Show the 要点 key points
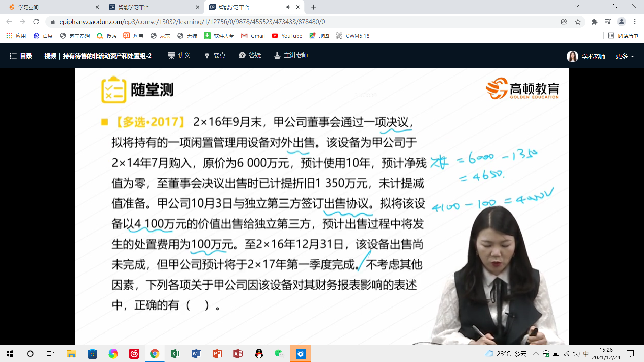Screen dimensions: 644x362 pos(215,55)
